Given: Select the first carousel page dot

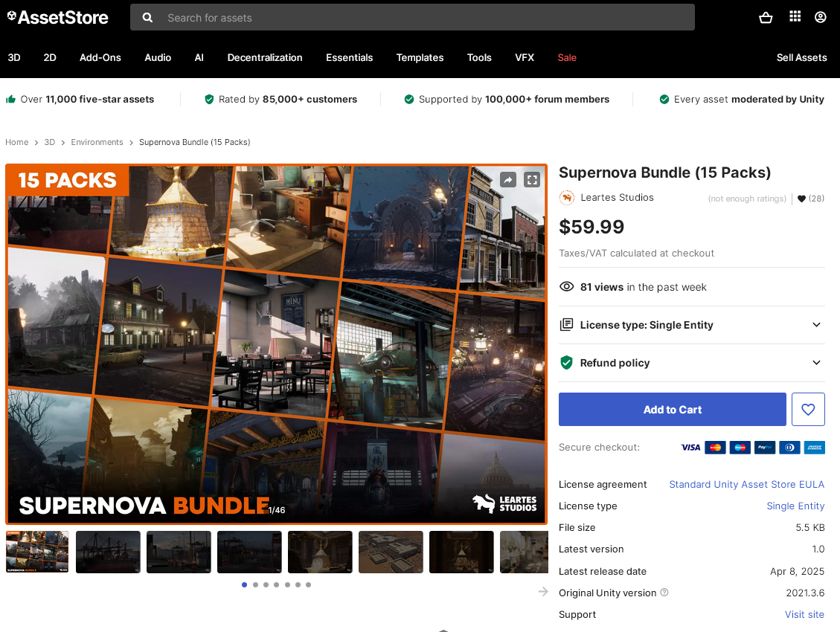Looking at the screenshot, I should (x=244, y=584).
